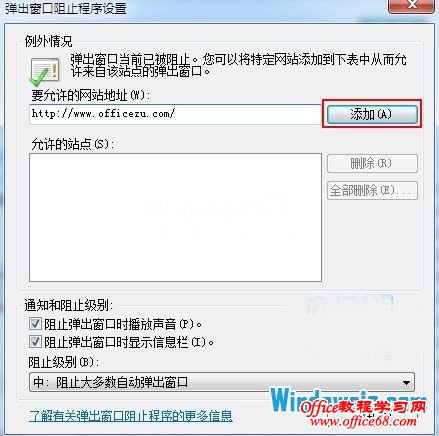Open the 阻止级别 dropdown arrow
Viewport: 439px width, 436px height.
click(x=406, y=382)
